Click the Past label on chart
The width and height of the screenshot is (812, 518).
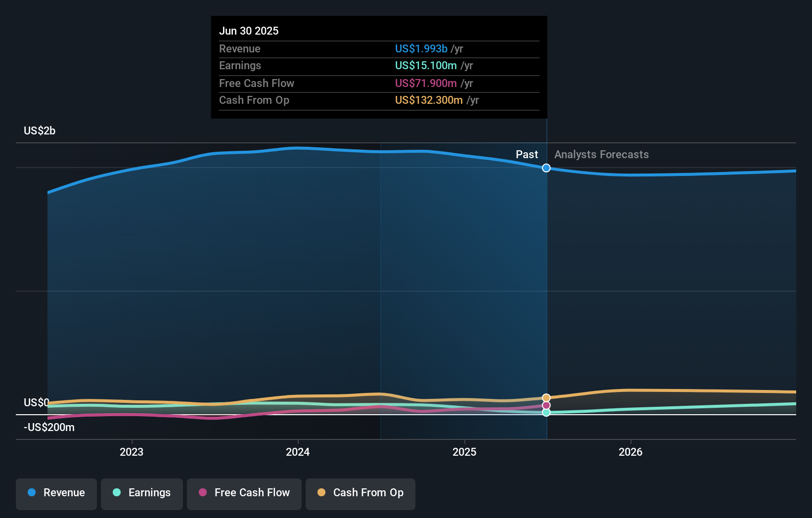pyautogui.click(x=527, y=154)
